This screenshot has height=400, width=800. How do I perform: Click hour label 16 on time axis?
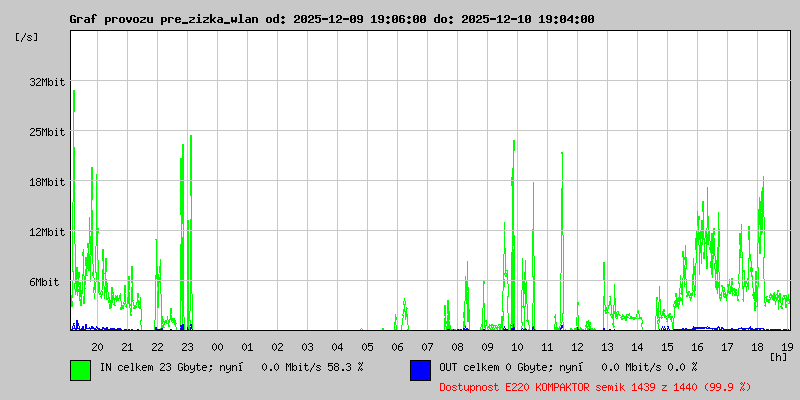697,347
